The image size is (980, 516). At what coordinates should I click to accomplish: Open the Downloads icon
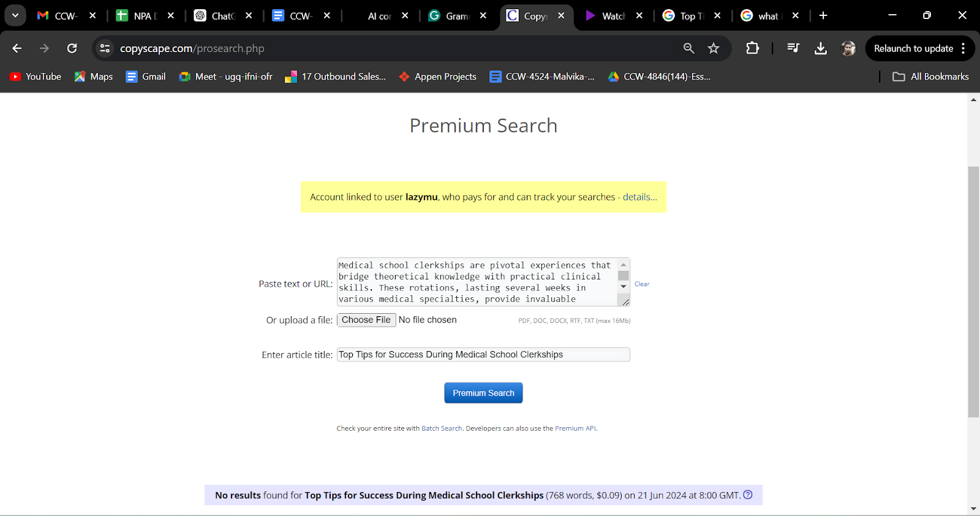point(821,48)
